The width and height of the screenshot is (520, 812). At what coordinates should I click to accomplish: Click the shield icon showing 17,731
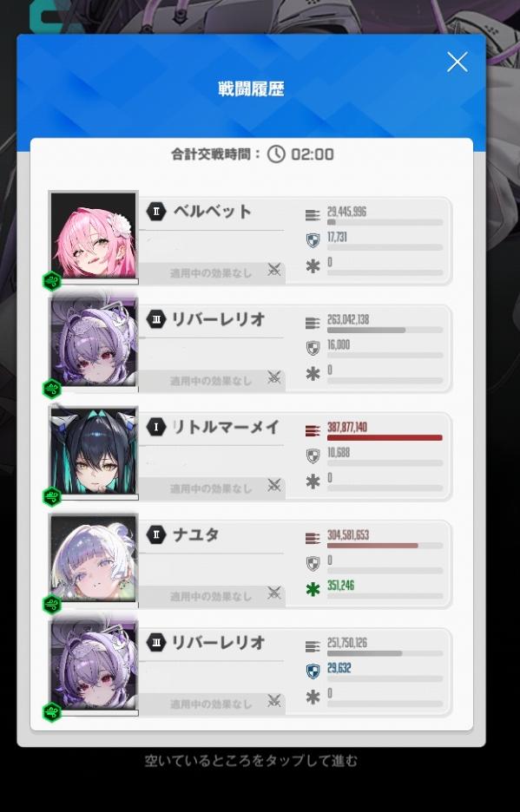pos(313,240)
